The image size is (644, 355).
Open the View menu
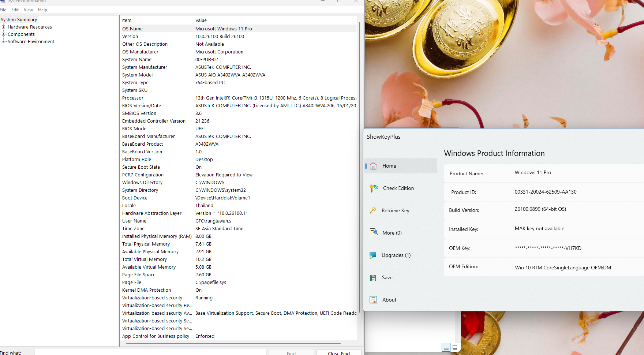pos(28,10)
